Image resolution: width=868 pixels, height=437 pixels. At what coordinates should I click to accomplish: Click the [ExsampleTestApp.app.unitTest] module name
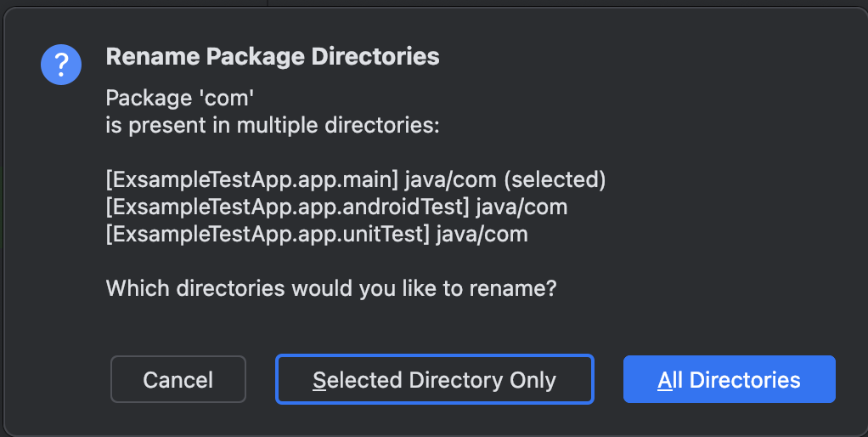pyautogui.click(x=268, y=234)
